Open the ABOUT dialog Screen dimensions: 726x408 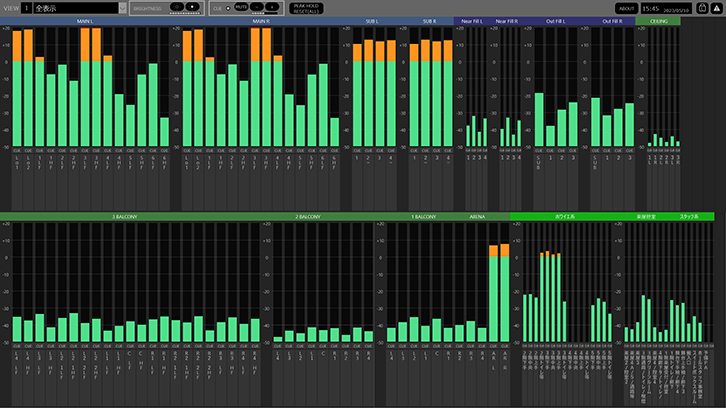click(x=626, y=8)
